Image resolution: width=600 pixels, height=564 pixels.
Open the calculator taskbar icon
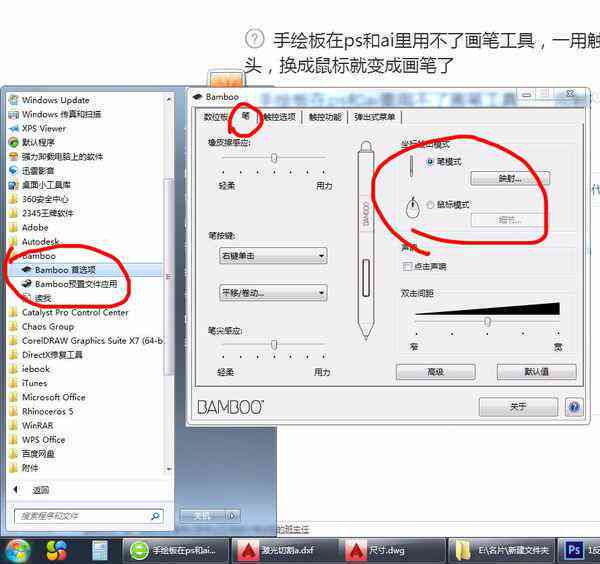coord(99,551)
